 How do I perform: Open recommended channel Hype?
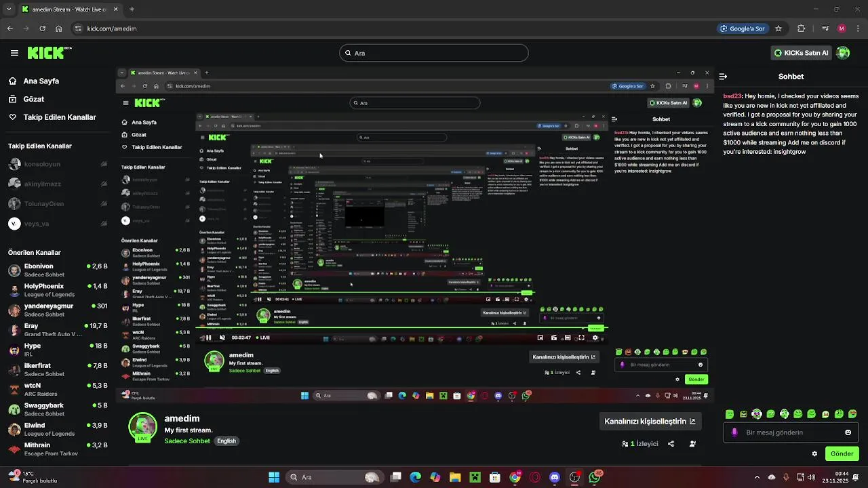pyautogui.click(x=58, y=350)
